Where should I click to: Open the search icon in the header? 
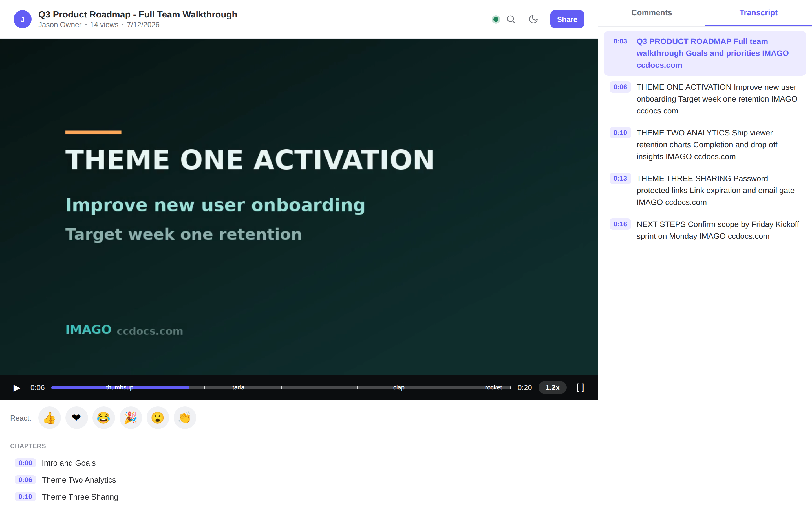pyautogui.click(x=511, y=19)
